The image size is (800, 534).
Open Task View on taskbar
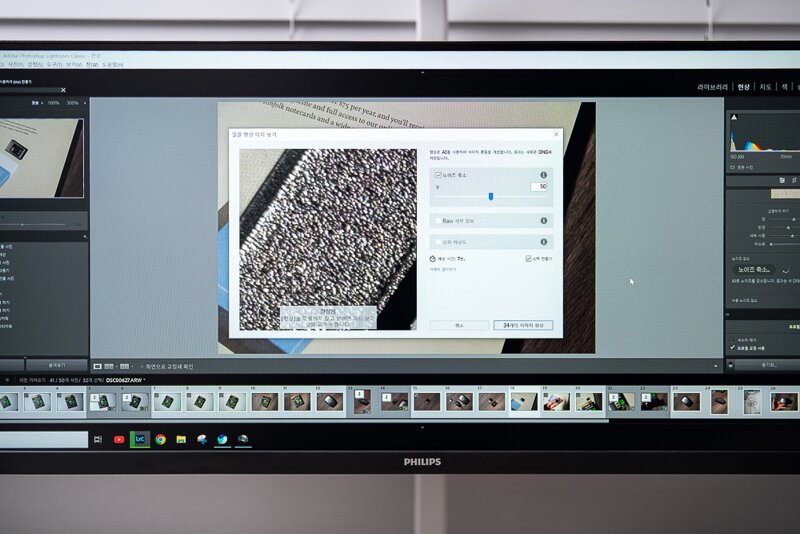point(98,439)
